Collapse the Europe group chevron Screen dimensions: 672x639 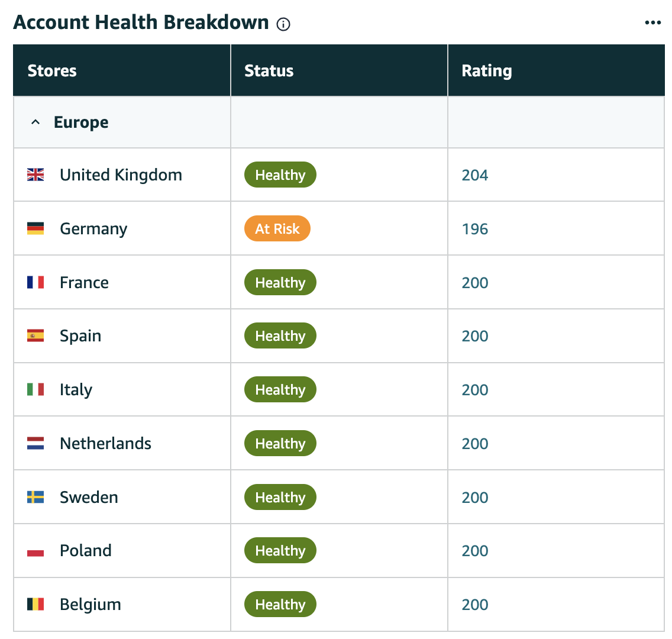(35, 122)
